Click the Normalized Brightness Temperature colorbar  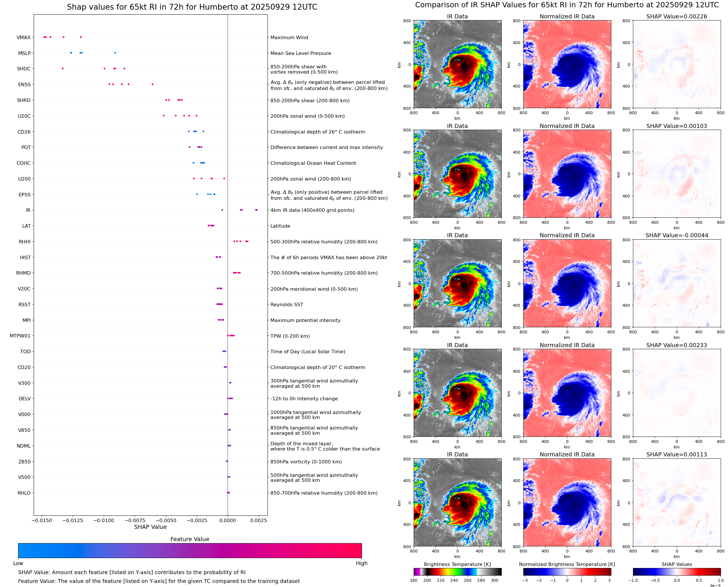click(567, 572)
